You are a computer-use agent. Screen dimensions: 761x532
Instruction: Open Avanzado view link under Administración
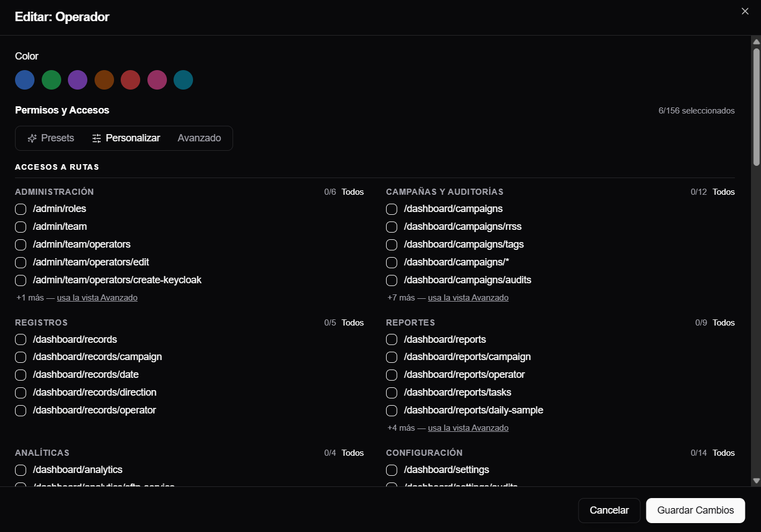pyautogui.click(x=97, y=298)
